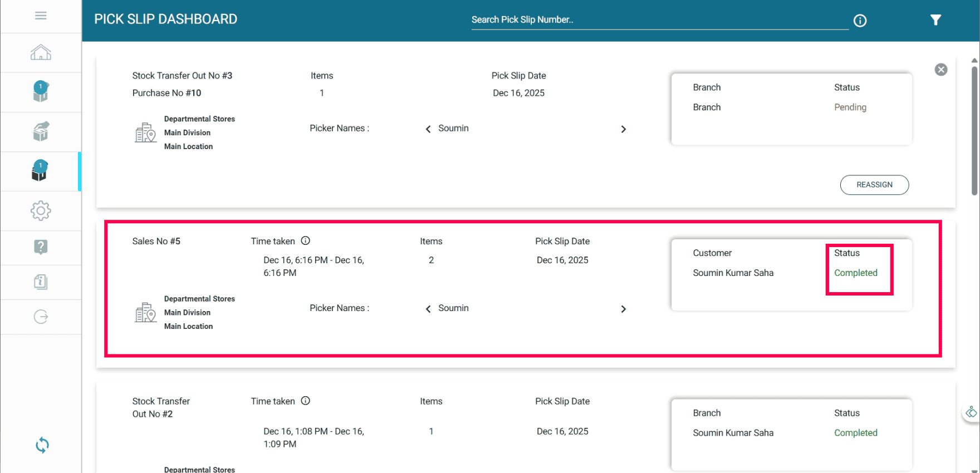The height and width of the screenshot is (473, 980).
Task: Select the active dark box icon with badge
Action: [40, 171]
